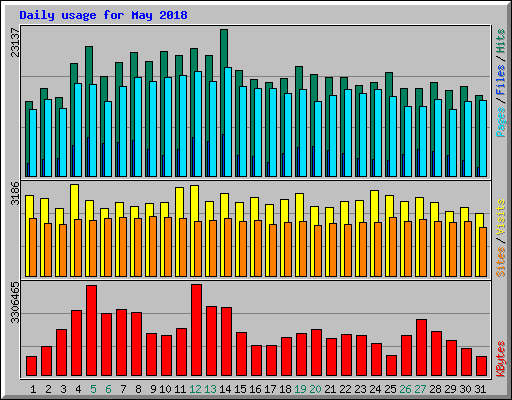
Task: Select day label 11 on the axis
Action: (x=180, y=389)
